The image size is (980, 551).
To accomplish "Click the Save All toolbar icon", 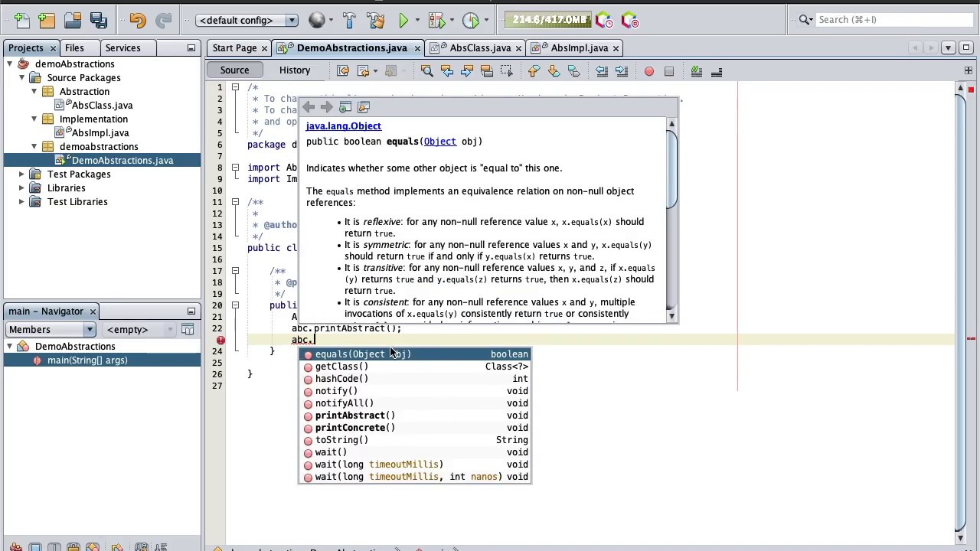I will tap(99, 21).
